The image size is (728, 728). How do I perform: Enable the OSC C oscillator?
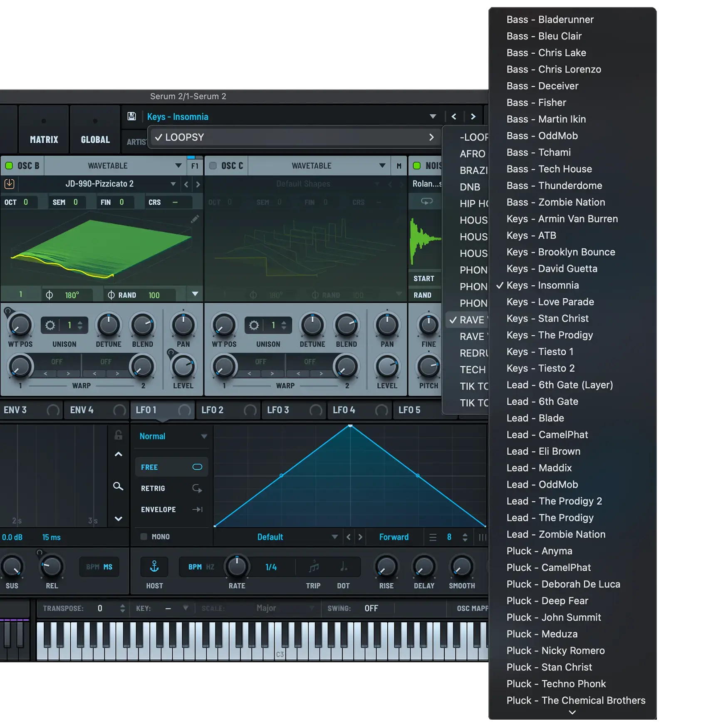213,166
